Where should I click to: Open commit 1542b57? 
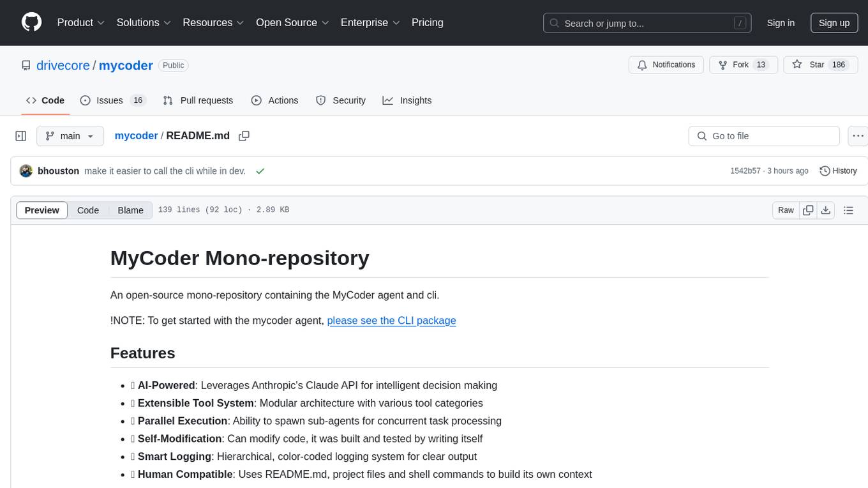(x=745, y=171)
